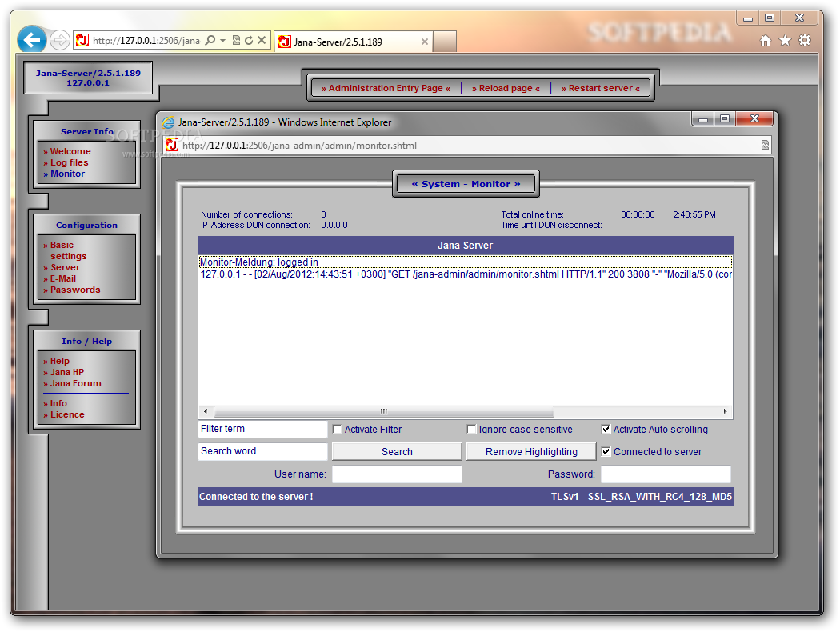Click the 0.0.0.0 DUN IP-address value
840x632 pixels.
334,226
